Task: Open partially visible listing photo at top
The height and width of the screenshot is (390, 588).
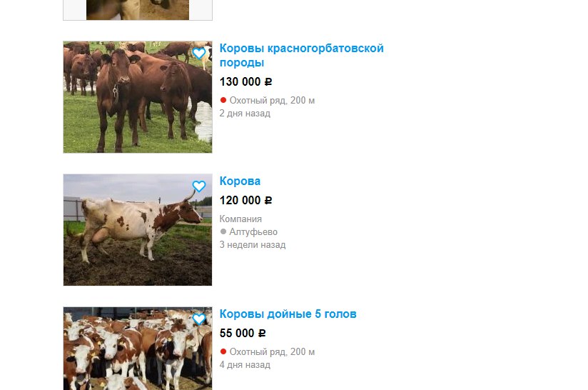Action: [x=138, y=10]
